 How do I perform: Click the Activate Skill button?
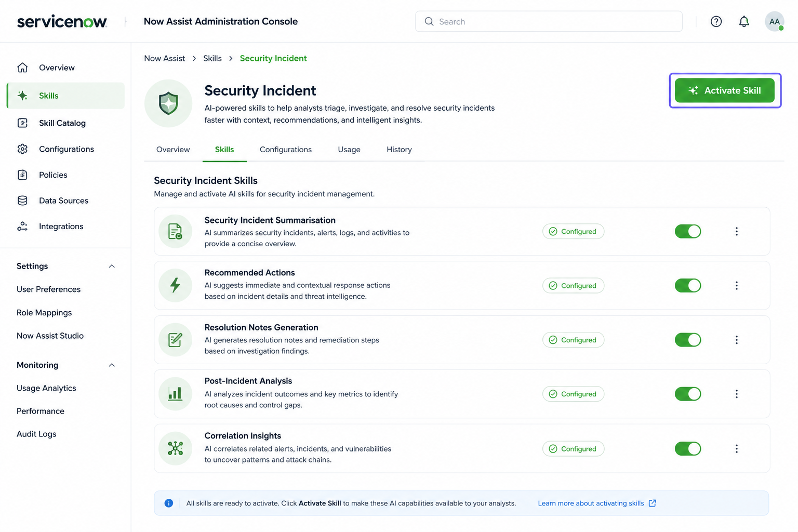tap(725, 90)
